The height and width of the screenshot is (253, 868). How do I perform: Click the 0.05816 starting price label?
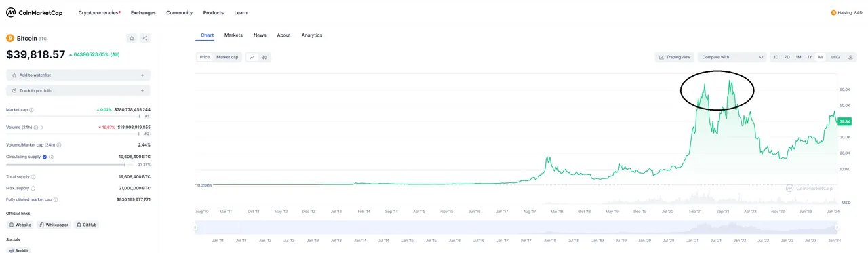(x=205, y=184)
